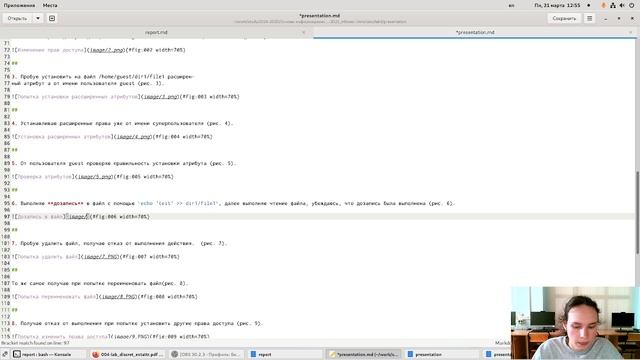The width and height of the screenshot is (640, 360).
Task: Click the keyboard layout indicator en
Action: click(511, 5)
